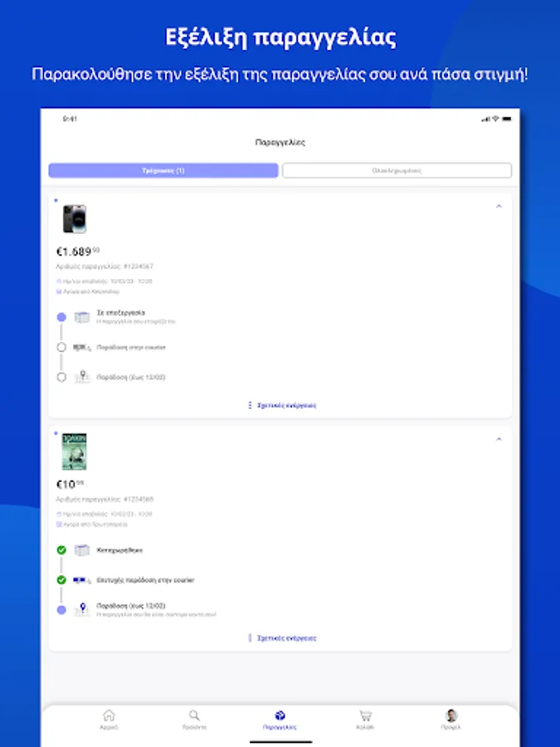The image size is (560, 747).
Task: Tap the filled step dot for Σε επεξεργασία
Action: [61, 317]
